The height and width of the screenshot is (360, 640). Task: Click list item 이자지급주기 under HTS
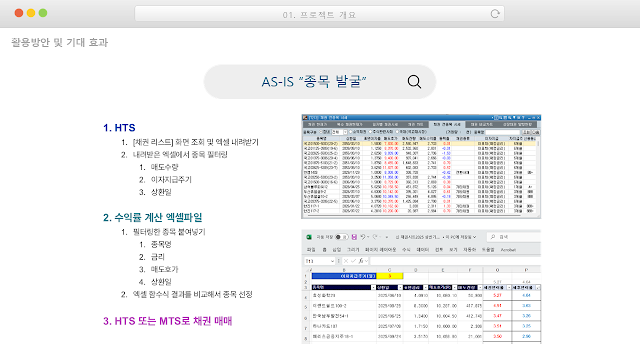[x=171, y=180]
